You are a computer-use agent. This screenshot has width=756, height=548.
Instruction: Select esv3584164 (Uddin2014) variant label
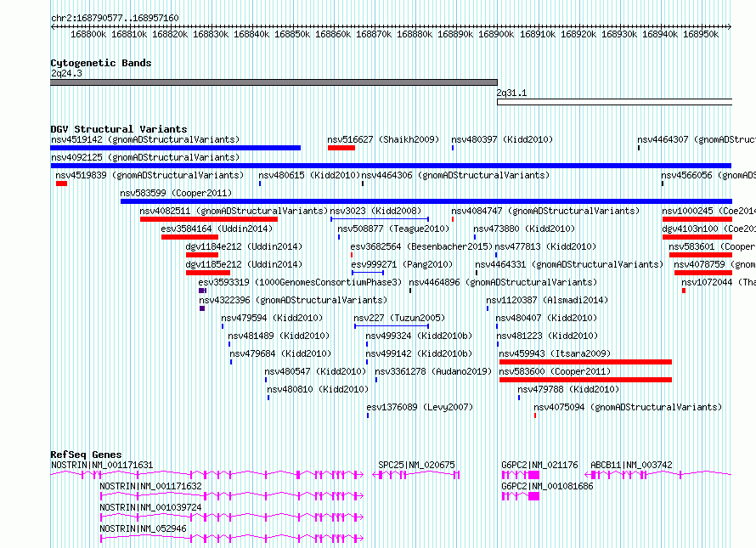[x=217, y=229]
